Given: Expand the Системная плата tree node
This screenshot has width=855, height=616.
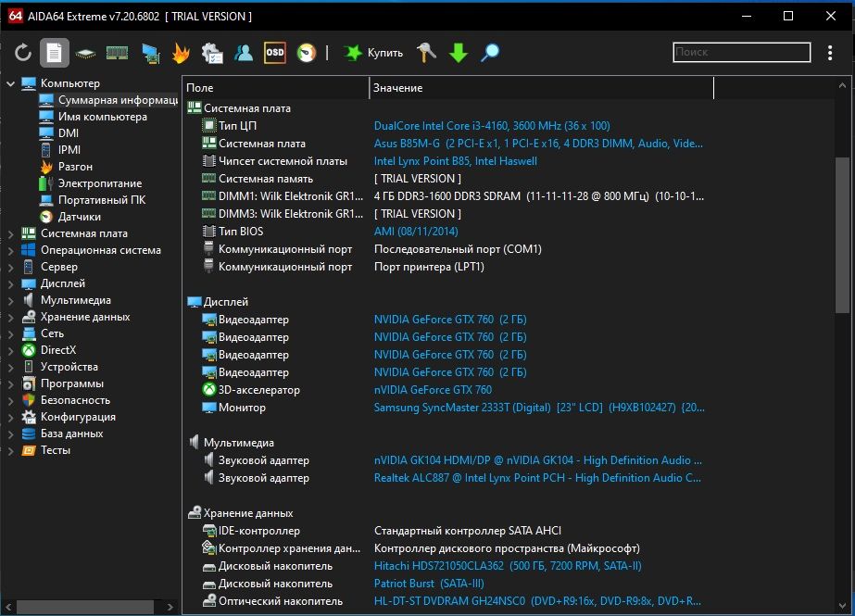Looking at the screenshot, I should pyautogui.click(x=10, y=233).
